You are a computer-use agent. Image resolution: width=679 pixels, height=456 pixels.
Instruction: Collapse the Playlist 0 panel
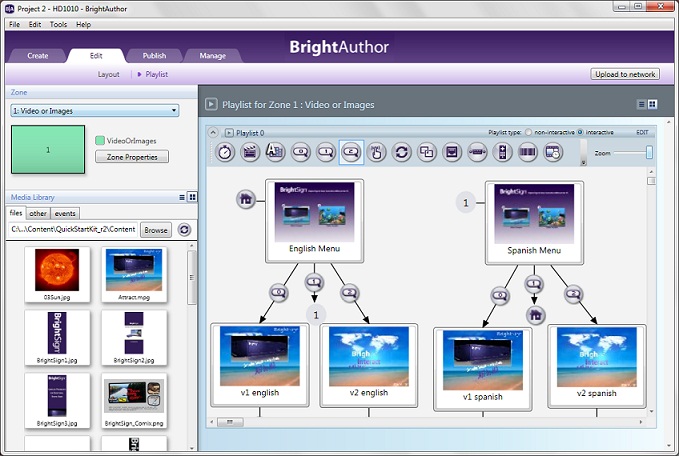(213, 133)
